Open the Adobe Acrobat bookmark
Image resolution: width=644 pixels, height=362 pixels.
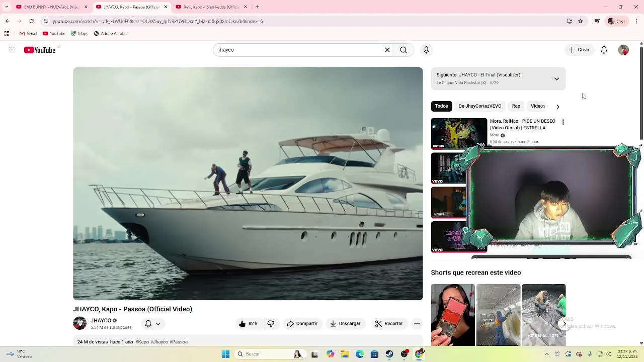(111, 34)
